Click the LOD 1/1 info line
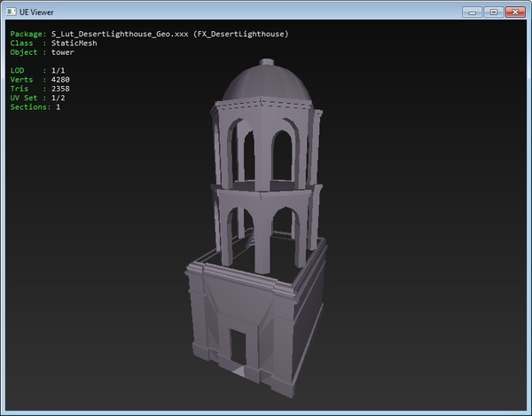Image resolution: width=532 pixels, height=416 pixels. tap(35, 70)
